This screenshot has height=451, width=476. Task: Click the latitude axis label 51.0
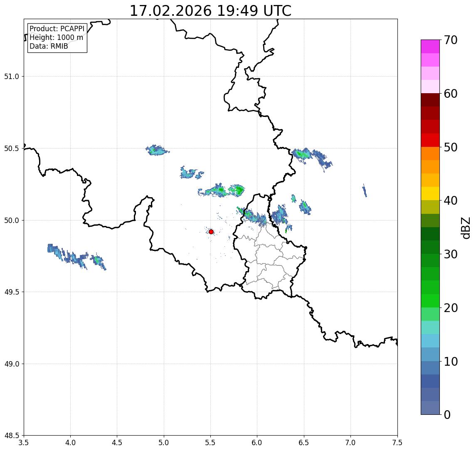point(12,77)
